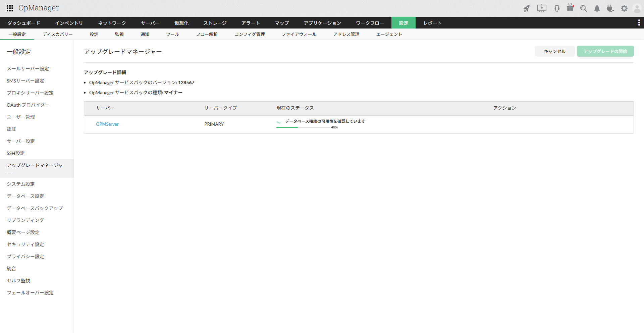
Task: Select the 仮想化 tab
Action: coord(181,23)
